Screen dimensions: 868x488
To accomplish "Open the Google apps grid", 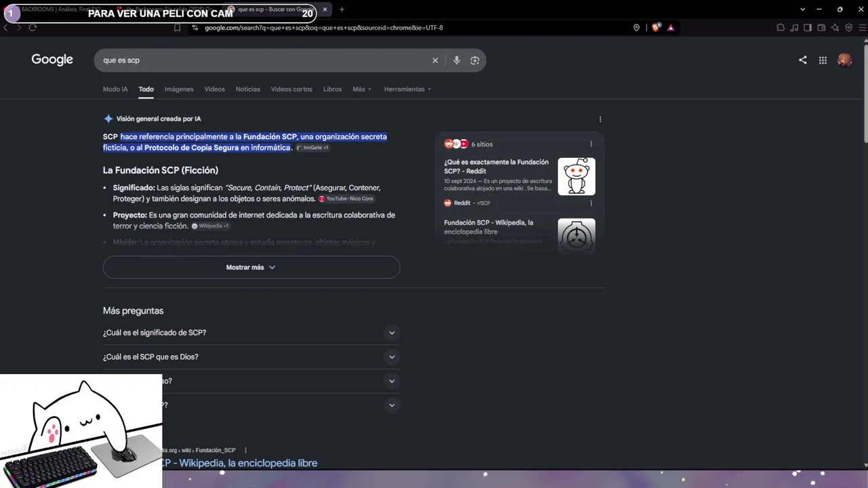I will (823, 60).
